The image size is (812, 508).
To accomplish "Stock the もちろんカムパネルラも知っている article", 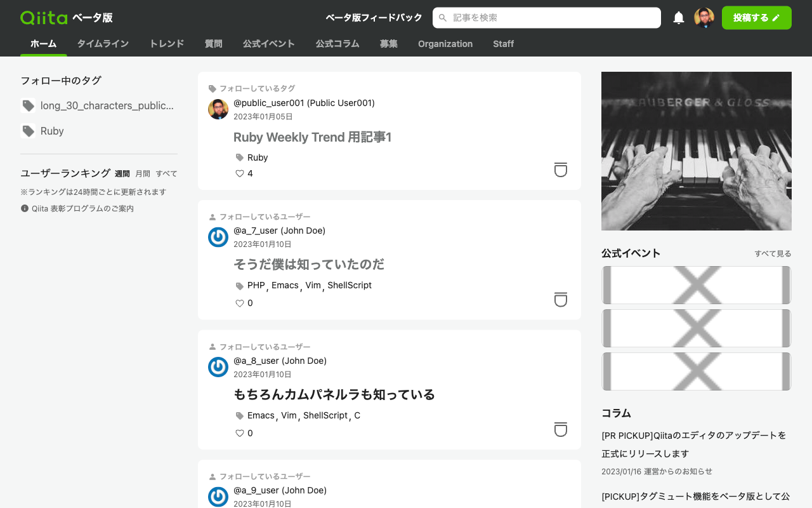I will tap(560, 430).
